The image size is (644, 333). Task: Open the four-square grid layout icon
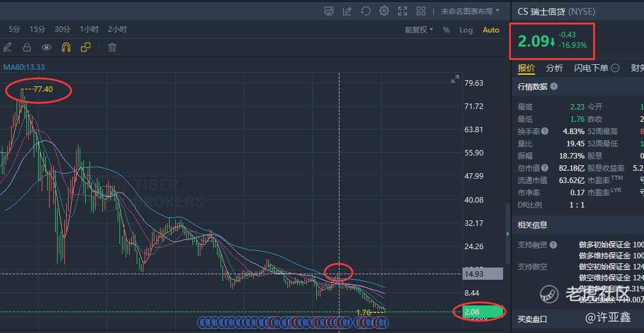(x=421, y=11)
